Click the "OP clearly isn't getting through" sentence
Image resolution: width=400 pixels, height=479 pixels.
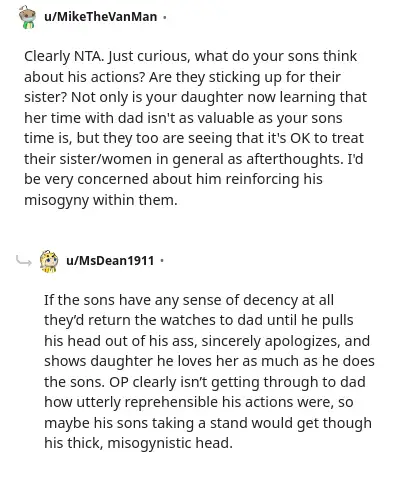[x=214, y=382]
